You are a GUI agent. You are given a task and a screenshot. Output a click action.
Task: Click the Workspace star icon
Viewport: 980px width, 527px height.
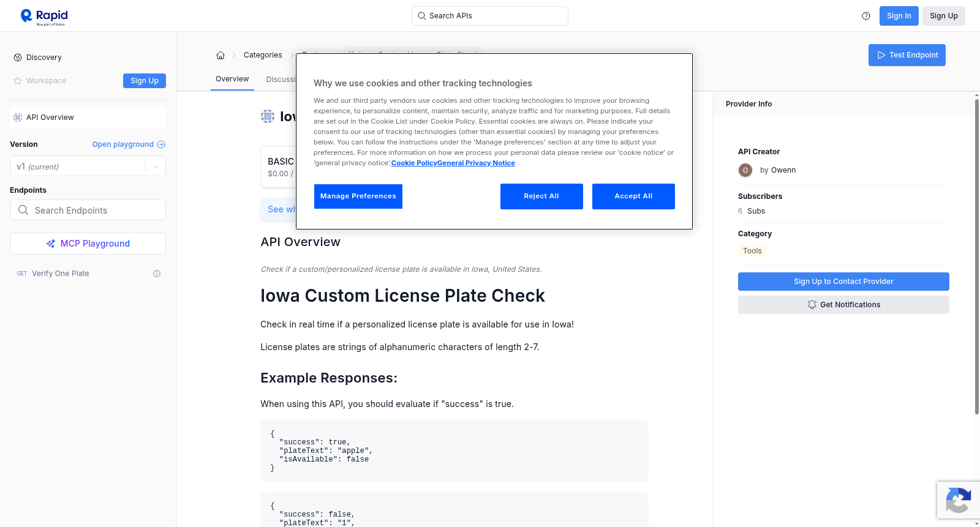[x=18, y=81]
